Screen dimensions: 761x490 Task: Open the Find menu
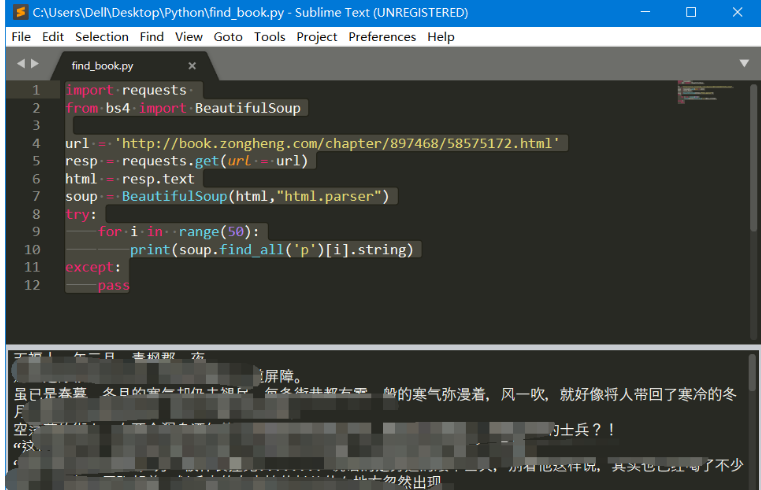click(x=152, y=37)
